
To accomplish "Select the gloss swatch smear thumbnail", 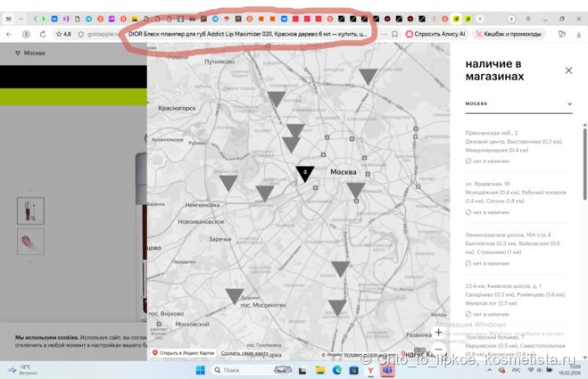I will (x=30, y=242).
